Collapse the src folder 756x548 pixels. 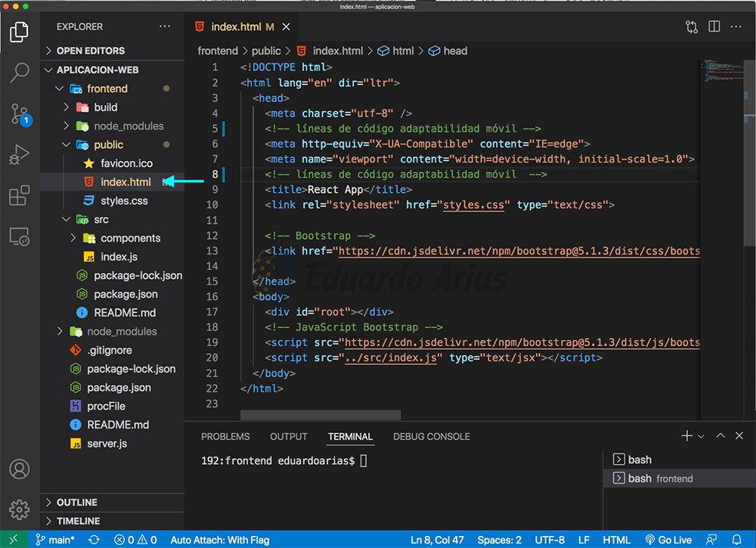click(112, 219)
